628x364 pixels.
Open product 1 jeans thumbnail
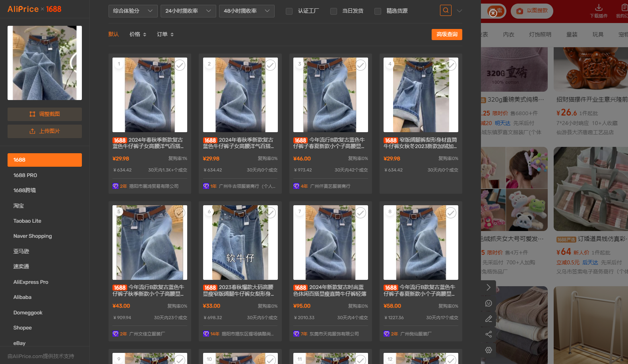pyautogui.click(x=150, y=95)
